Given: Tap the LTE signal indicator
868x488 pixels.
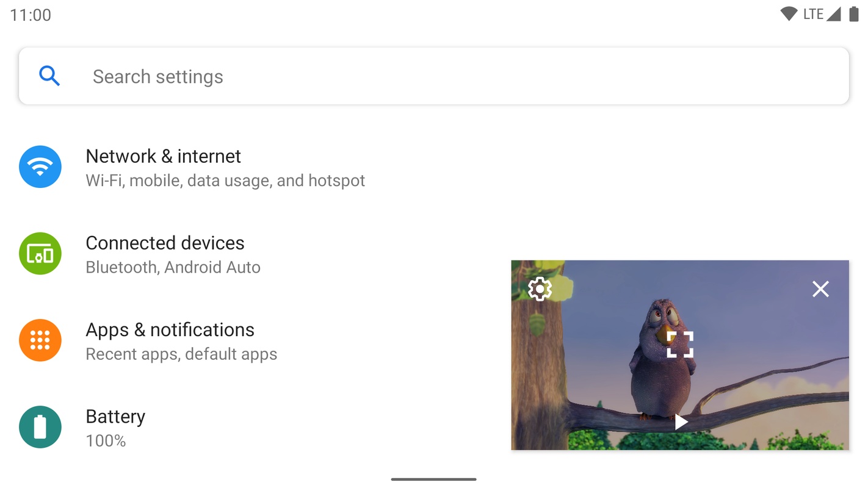Looking at the screenshot, I should coord(822,14).
